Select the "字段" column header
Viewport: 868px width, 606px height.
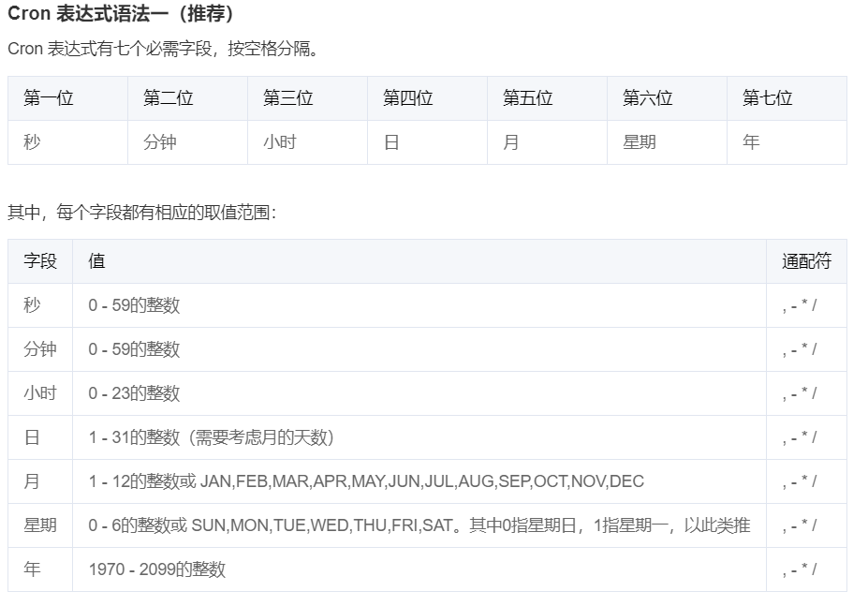coord(40,261)
